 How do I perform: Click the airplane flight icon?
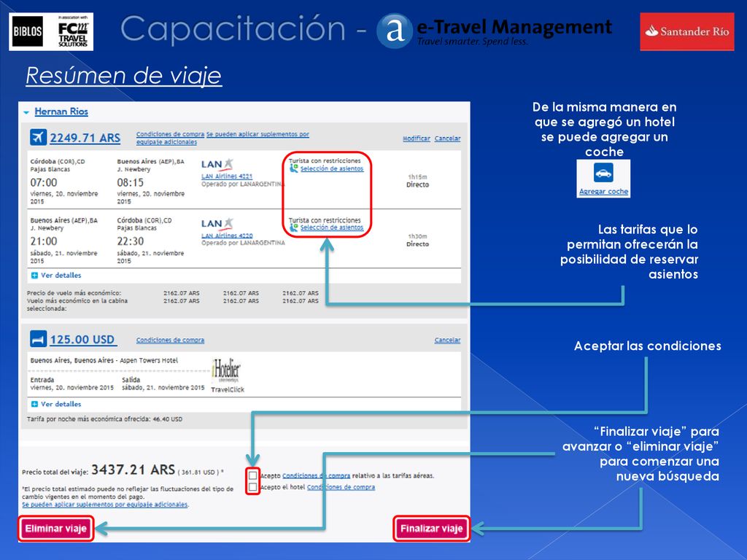point(38,137)
